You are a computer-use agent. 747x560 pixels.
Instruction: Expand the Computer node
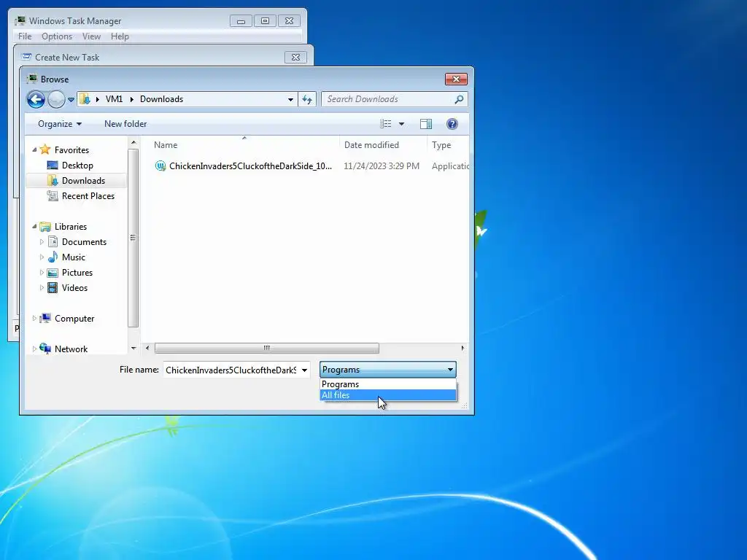34,318
